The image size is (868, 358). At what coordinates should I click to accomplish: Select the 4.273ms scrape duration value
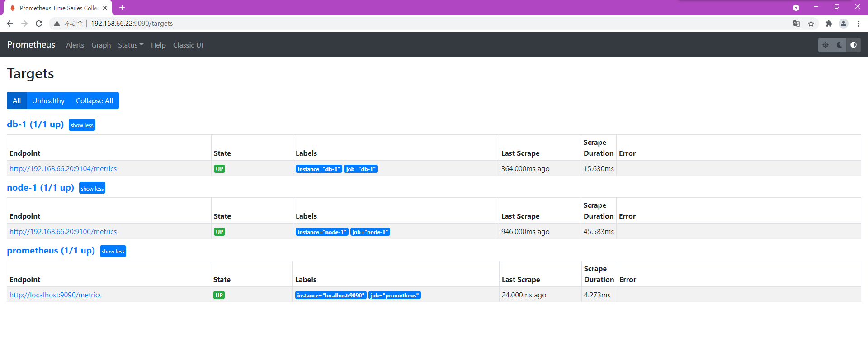coord(597,295)
